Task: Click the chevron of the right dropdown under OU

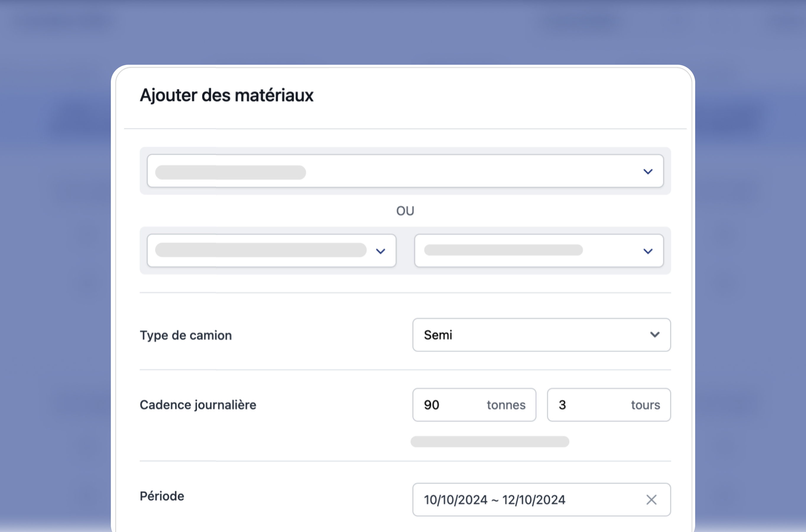Action: 648,251
